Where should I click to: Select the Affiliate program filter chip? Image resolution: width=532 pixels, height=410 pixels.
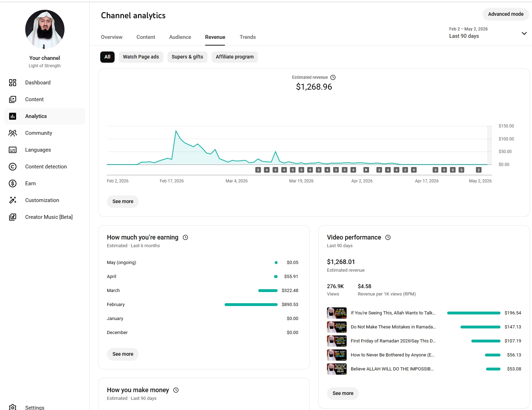(235, 57)
